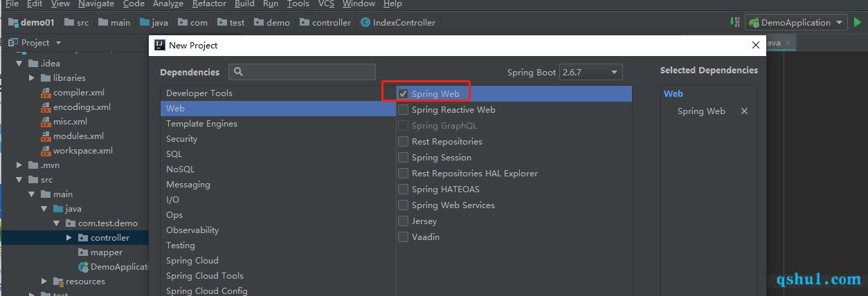The image size is (868, 296).
Task: Enable the Spring HATEOAS checkbox
Action: point(403,189)
